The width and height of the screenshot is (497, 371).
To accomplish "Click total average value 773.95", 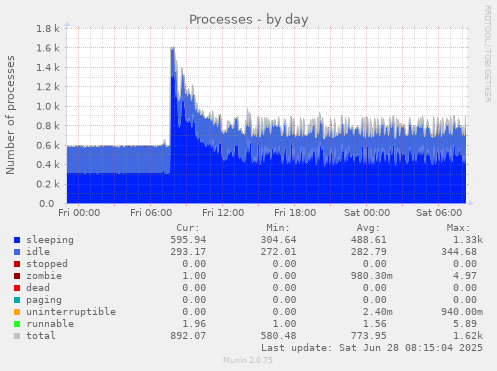I will point(368,336).
